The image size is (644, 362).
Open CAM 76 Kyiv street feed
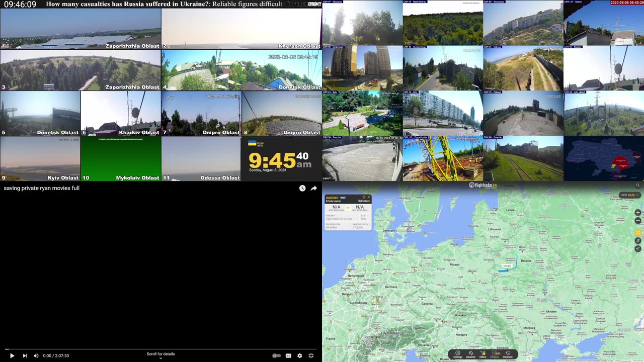pyautogui.click(x=443, y=113)
